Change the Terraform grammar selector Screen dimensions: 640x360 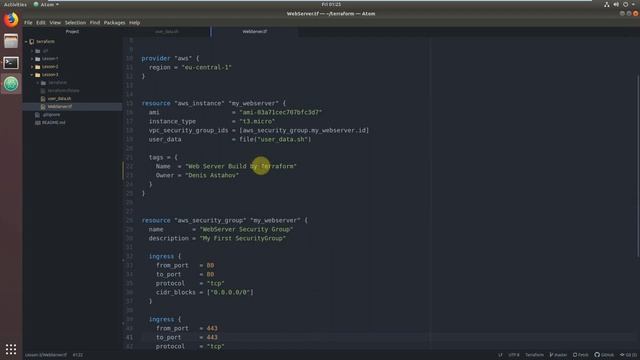tap(534, 355)
